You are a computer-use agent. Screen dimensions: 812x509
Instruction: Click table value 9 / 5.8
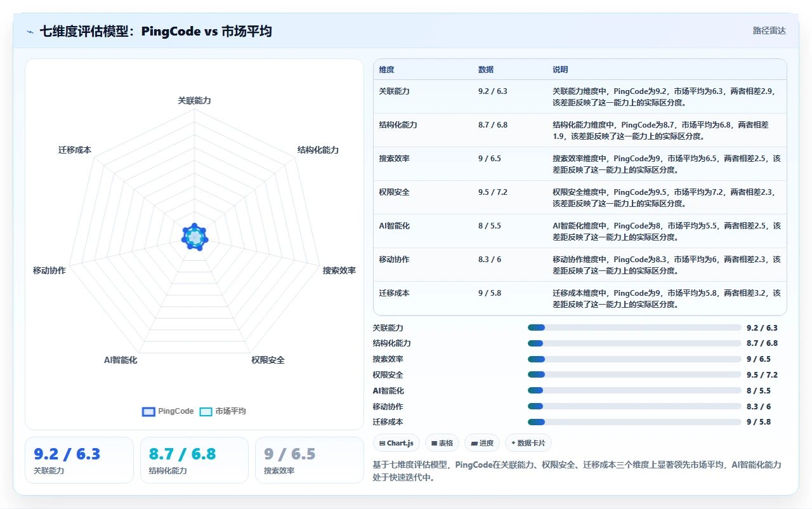pos(489,293)
